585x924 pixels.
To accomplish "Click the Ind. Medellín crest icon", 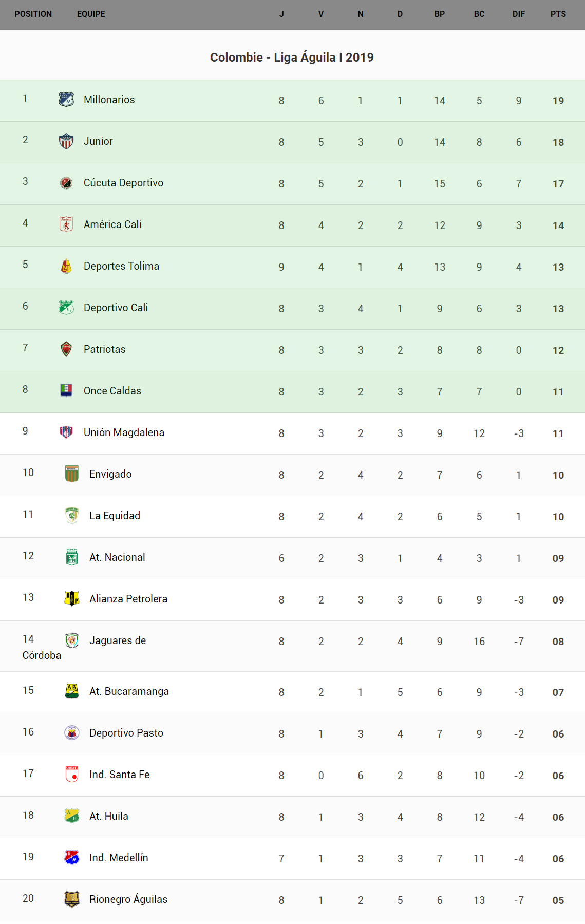I will 72,857.
